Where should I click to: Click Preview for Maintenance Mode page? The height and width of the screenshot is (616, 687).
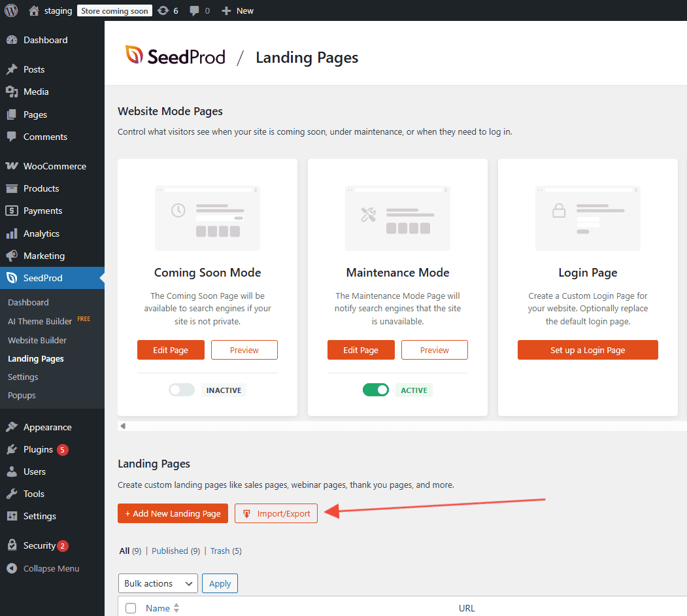434,350
